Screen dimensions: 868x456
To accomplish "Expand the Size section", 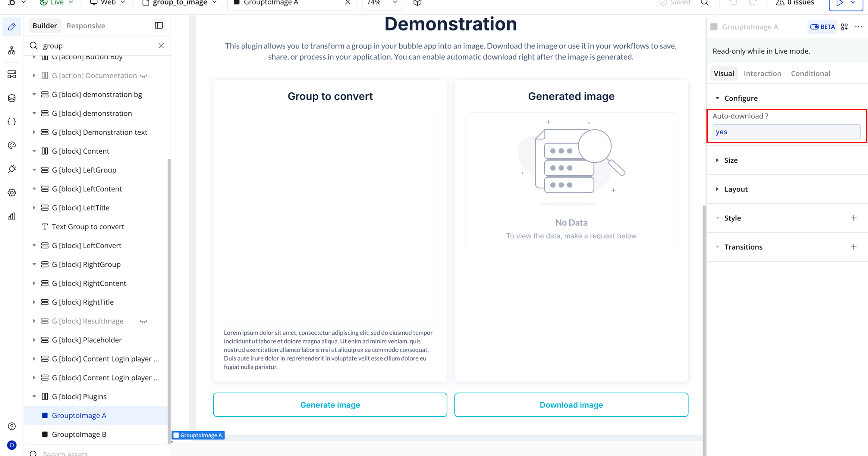I will tap(731, 160).
